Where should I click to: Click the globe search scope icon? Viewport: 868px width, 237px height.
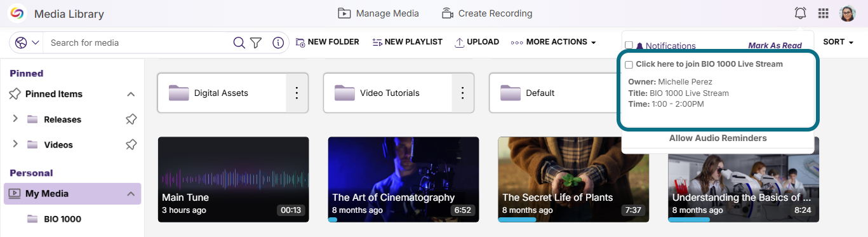click(21, 43)
